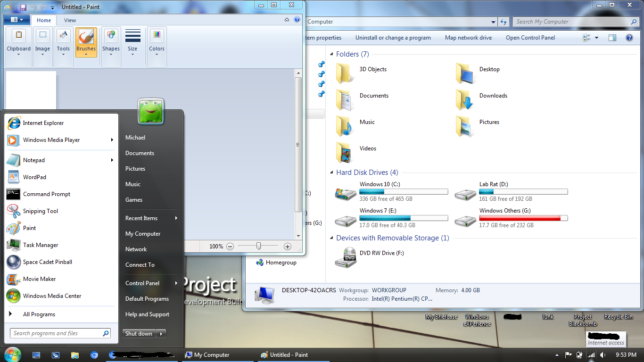Click the Search My Computer field
This screenshot has width=644, height=362.
[576, 22]
